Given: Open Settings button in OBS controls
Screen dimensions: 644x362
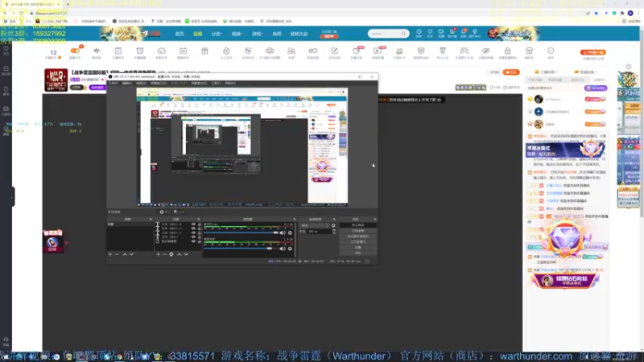Looking at the screenshot, I should pos(357,248).
